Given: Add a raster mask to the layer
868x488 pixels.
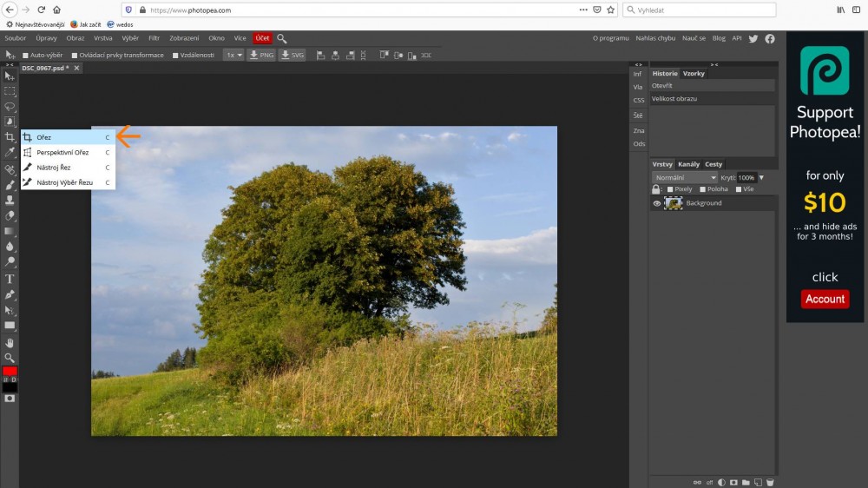Looking at the screenshot, I should [733, 482].
